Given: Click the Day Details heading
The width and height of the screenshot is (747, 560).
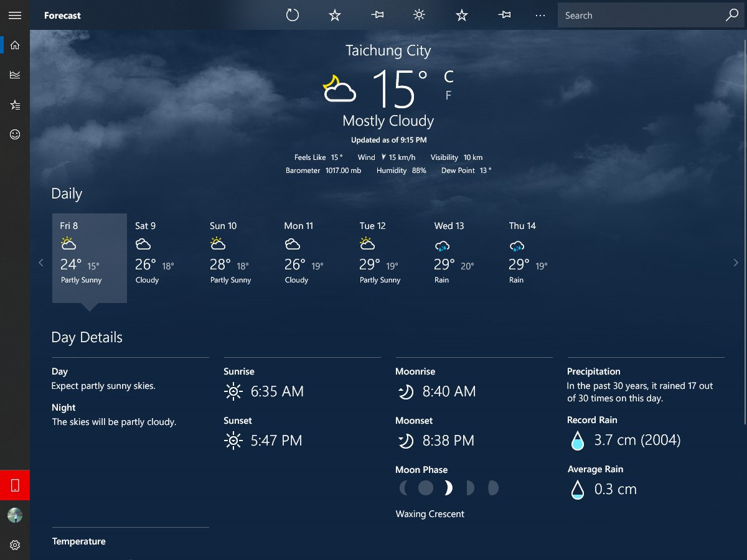Looking at the screenshot, I should pos(87,337).
